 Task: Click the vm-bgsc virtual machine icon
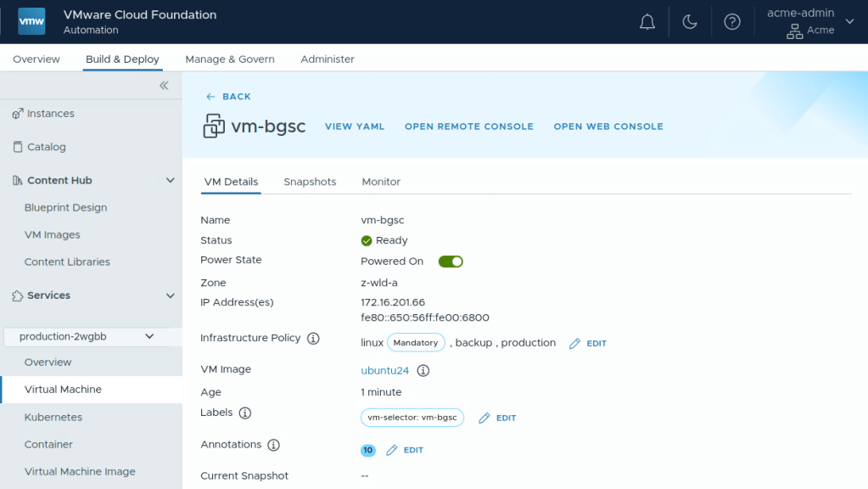coord(214,126)
